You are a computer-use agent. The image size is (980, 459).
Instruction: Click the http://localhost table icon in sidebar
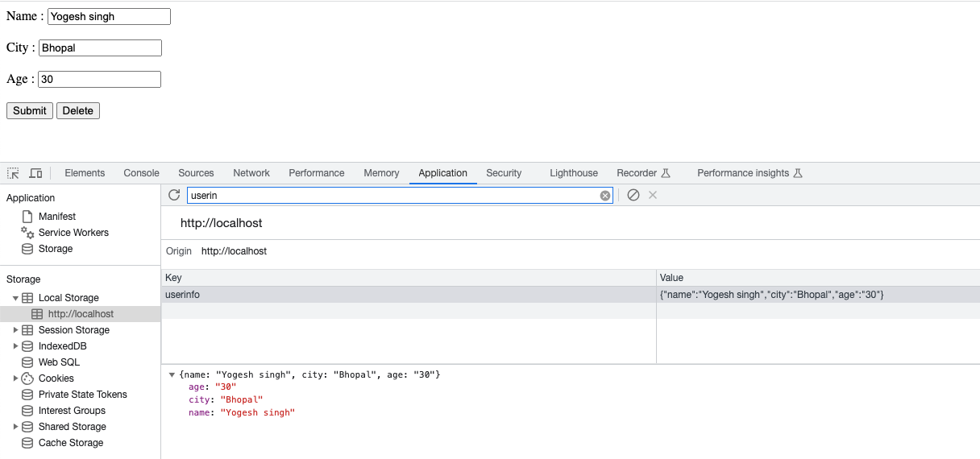[37, 314]
